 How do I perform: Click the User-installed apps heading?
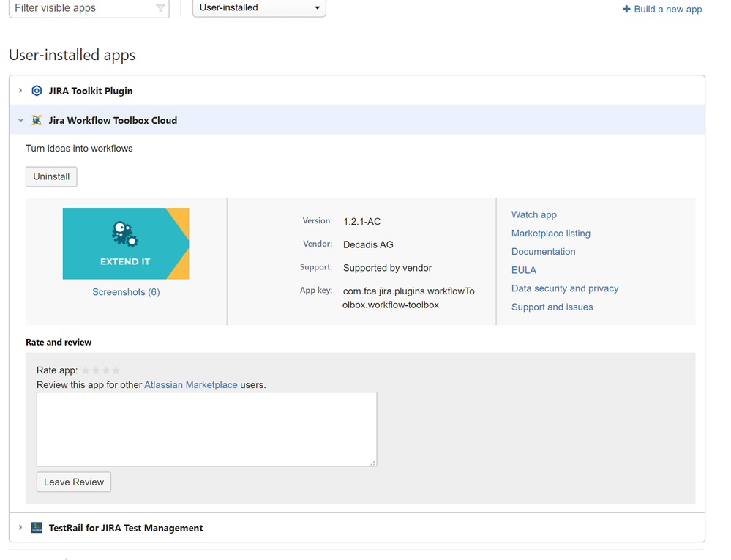pos(72,55)
